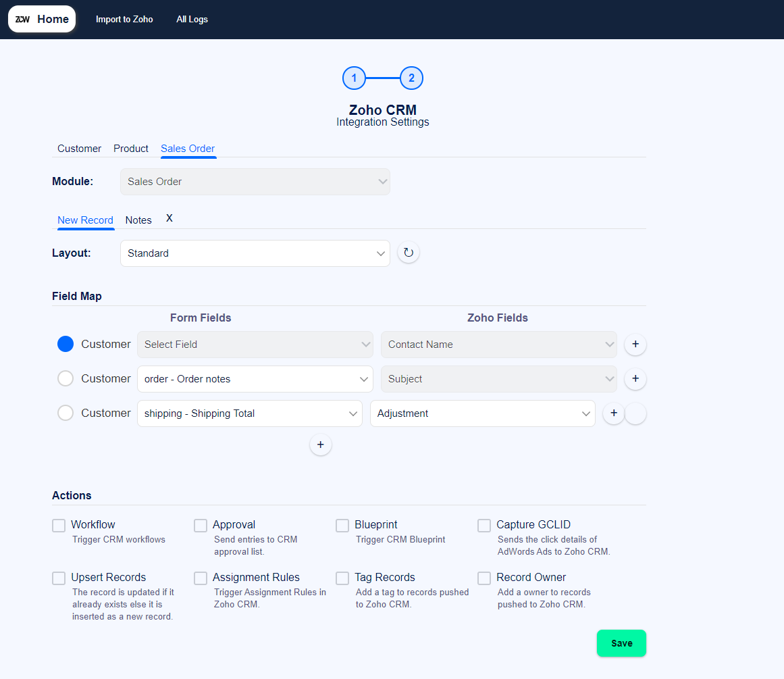The width and height of the screenshot is (784, 679).
Task: Close the tab with X icon
Action: click(169, 218)
